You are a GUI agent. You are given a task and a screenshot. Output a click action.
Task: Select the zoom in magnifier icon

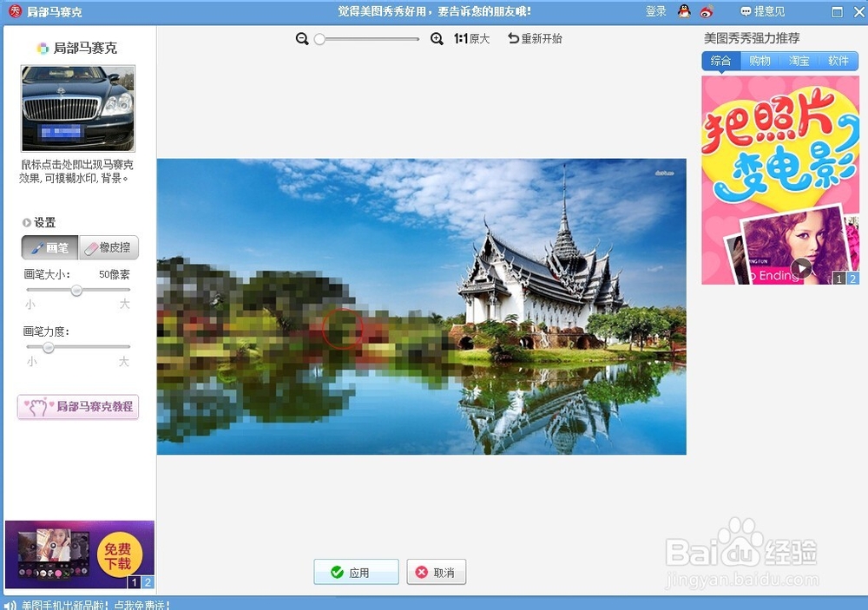pos(436,38)
